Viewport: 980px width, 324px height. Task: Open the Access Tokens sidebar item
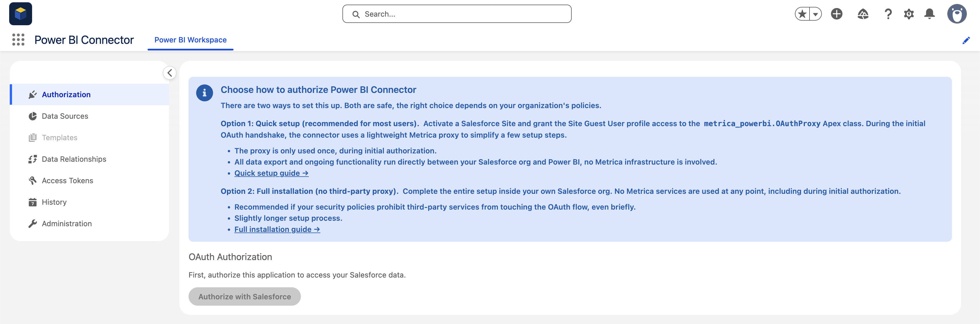click(90, 180)
